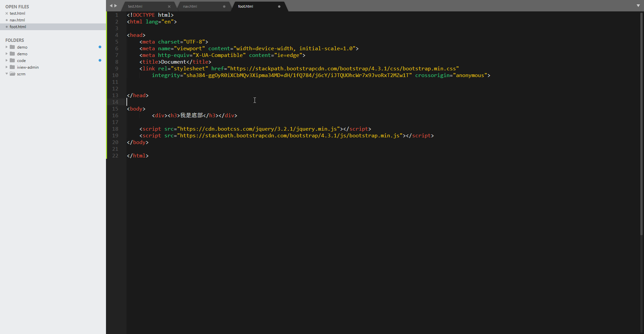Screen dimensions: 644x334
Task: Click the code folder label
Action: [21, 61]
